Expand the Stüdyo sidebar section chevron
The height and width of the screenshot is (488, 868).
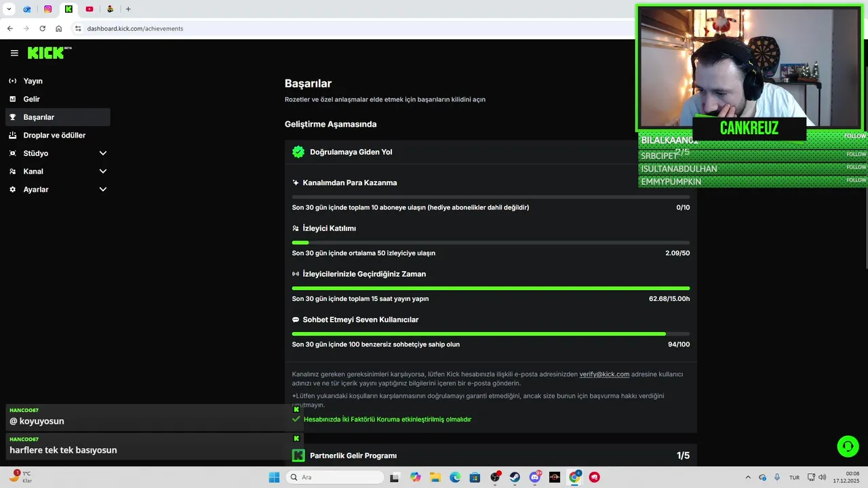(x=103, y=153)
